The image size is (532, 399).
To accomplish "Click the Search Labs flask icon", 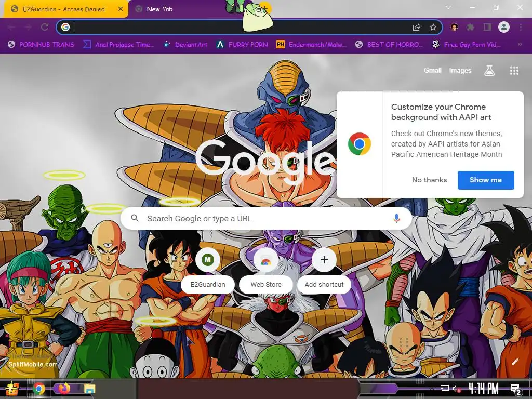I will click(x=489, y=71).
